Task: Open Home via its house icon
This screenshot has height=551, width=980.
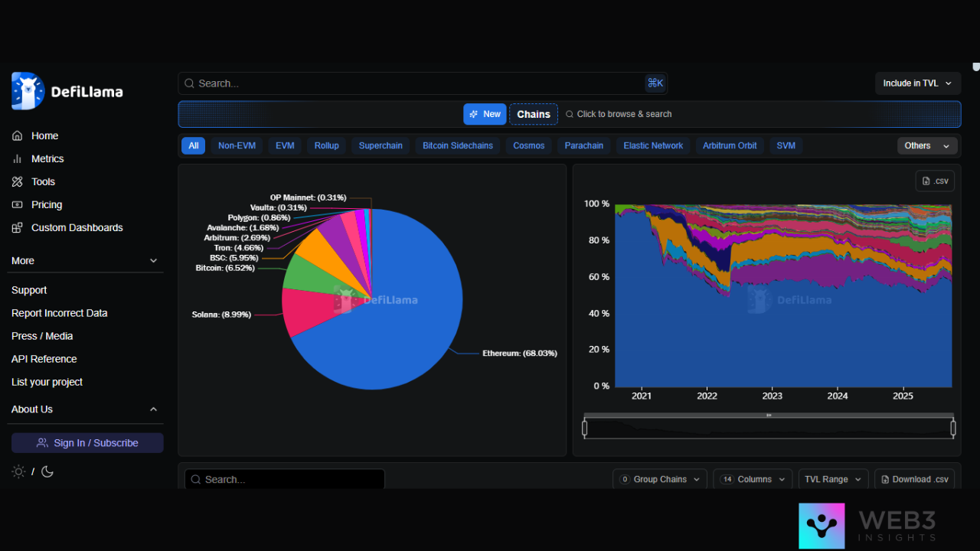Action: click(x=18, y=135)
